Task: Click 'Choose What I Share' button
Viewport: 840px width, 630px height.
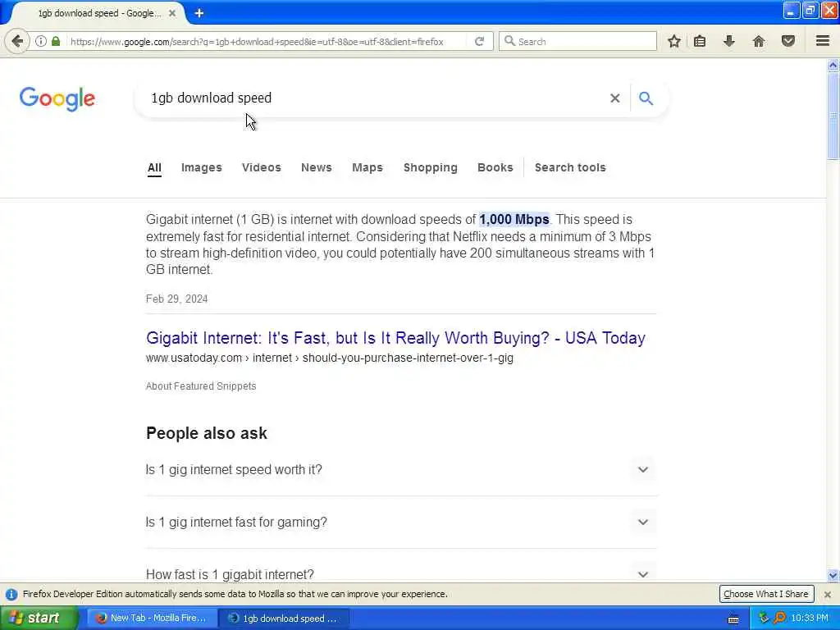Action: coord(766,594)
